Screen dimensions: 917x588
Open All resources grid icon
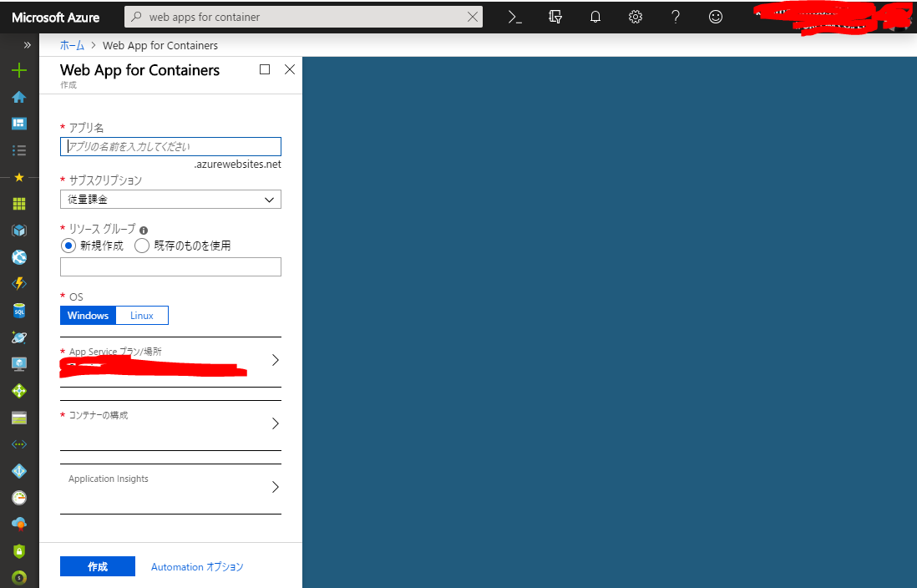pos(19,204)
